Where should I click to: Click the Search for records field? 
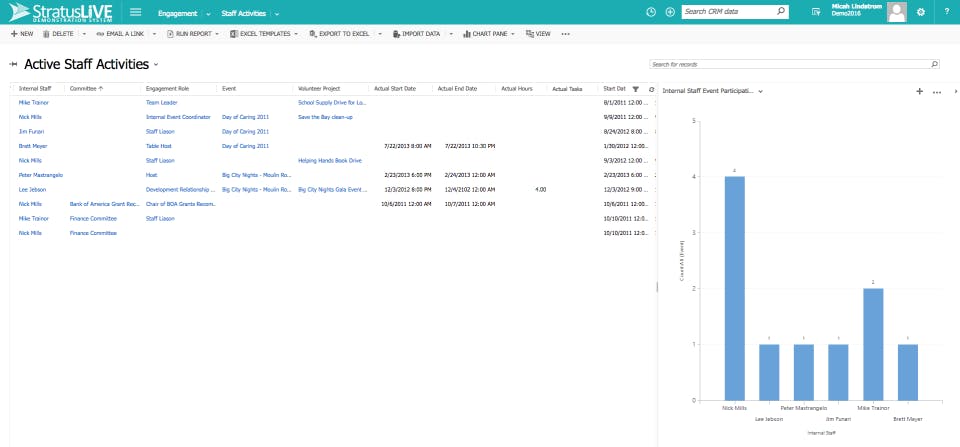[788, 64]
